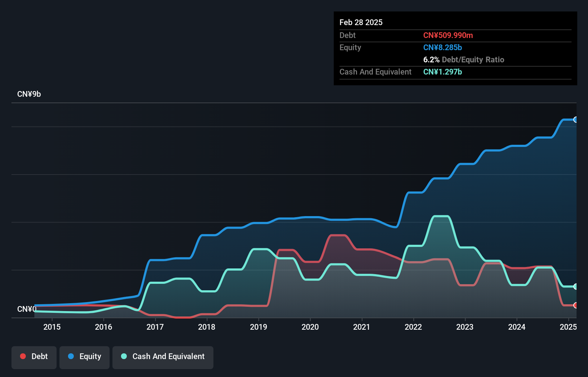Select the 2020 year label
Image resolution: width=588 pixels, height=377 pixels.
coord(310,327)
